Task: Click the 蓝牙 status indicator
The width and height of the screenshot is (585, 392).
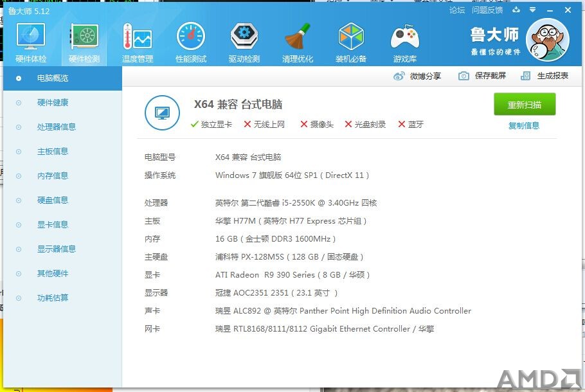Action: [x=411, y=124]
